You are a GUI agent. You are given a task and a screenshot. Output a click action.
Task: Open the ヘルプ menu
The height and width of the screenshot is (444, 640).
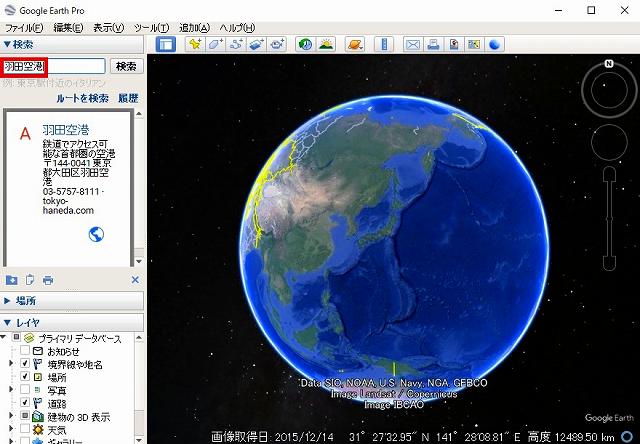coord(237,28)
